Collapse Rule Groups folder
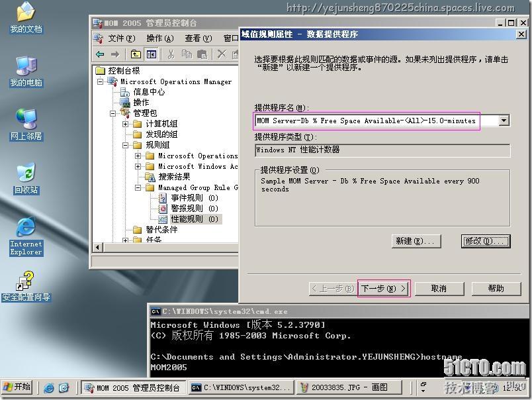This screenshot has width=532, height=400. (125, 145)
